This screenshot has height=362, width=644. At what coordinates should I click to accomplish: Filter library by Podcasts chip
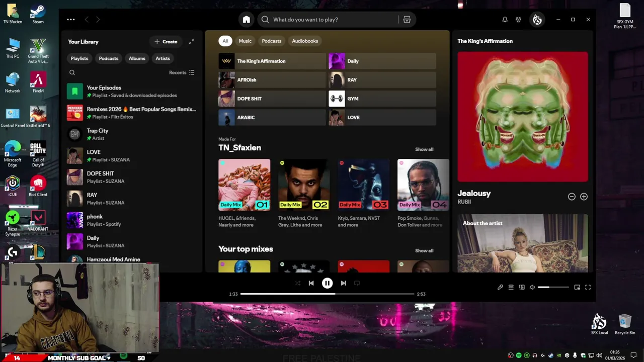[109, 58]
